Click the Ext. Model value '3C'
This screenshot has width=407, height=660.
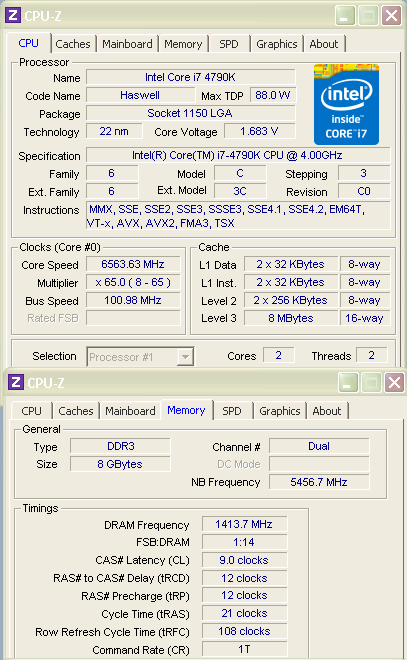click(240, 191)
